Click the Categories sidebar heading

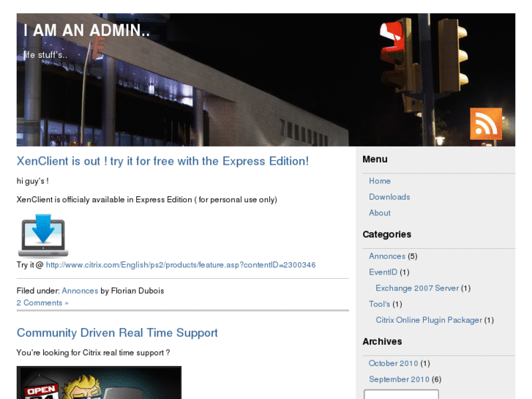[x=387, y=234]
